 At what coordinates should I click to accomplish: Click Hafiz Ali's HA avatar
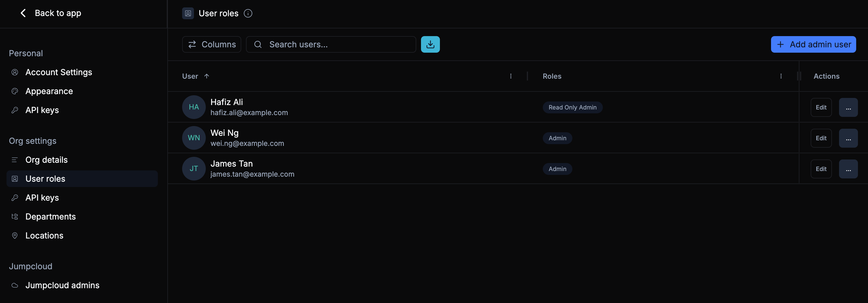[x=193, y=107]
